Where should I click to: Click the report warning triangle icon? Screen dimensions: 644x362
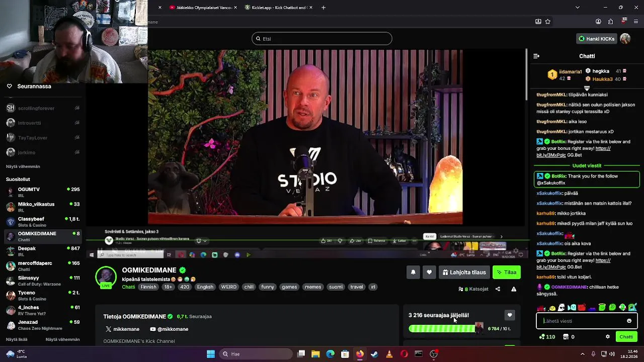tap(514, 289)
